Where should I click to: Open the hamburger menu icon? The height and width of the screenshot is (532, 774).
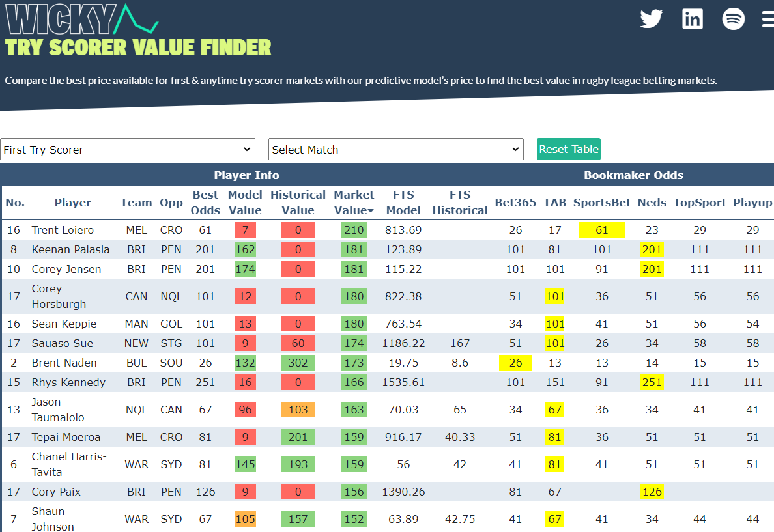[768, 20]
